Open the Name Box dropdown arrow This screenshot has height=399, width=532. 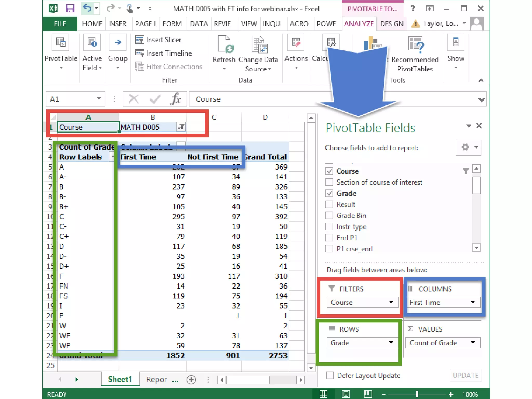point(99,99)
